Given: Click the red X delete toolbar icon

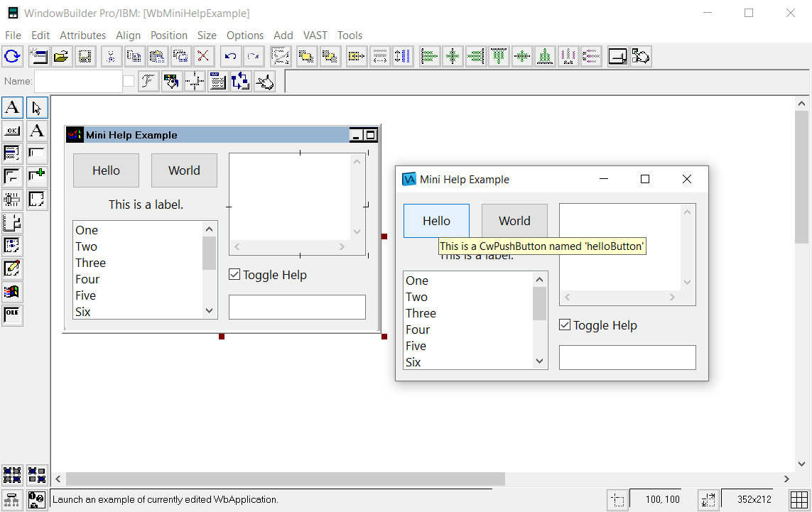Looking at the screenshot, I should click(x=204, y=57).
